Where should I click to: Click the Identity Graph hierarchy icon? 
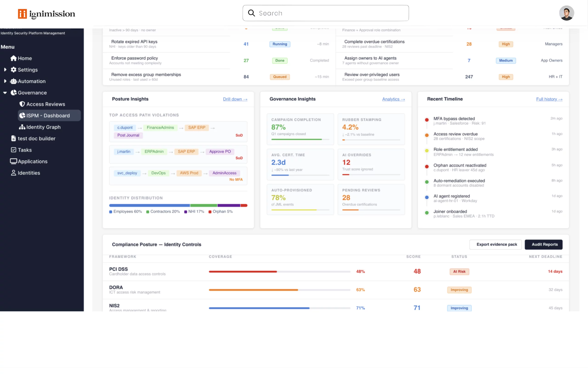coord(22,127)
